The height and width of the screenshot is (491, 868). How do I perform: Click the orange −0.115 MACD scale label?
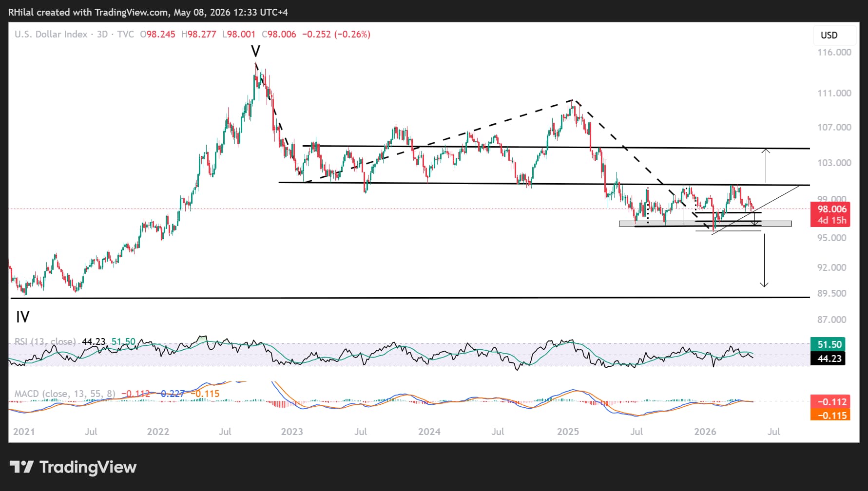click(x=830, y=415)
